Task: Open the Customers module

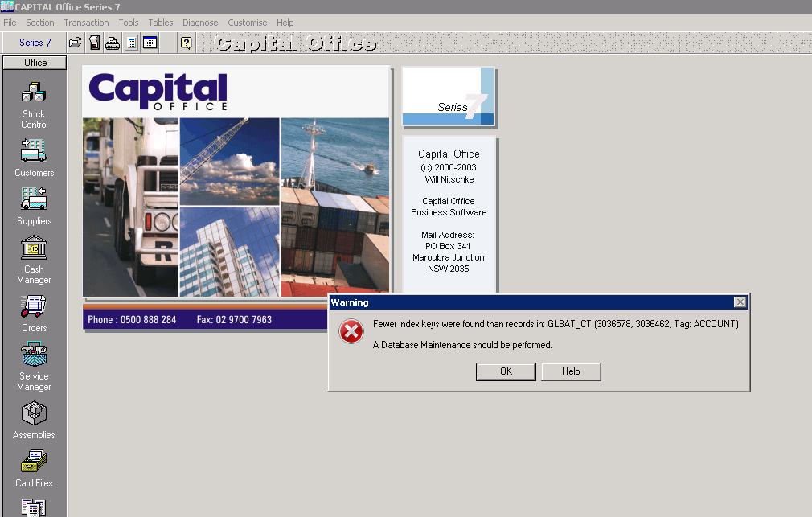Action: (x=35, y=158)
